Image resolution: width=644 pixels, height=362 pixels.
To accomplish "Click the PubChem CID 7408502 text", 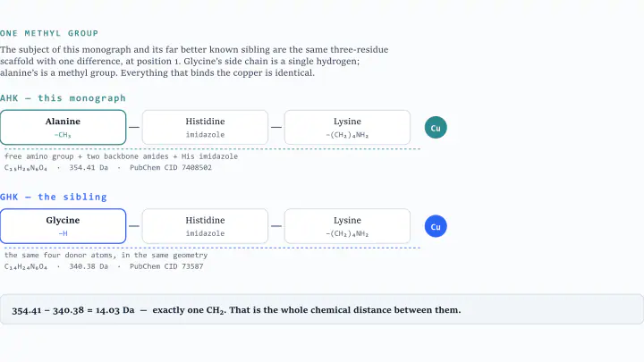I will [171, 167].
